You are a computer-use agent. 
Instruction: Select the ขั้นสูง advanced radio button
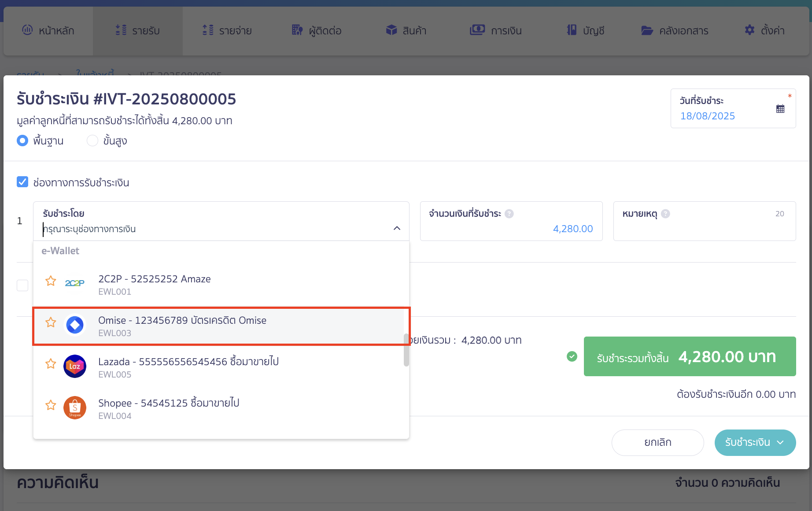92,140
